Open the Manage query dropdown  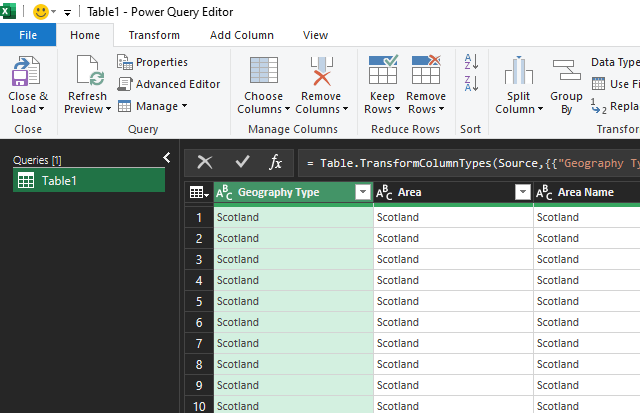(152, 106)
